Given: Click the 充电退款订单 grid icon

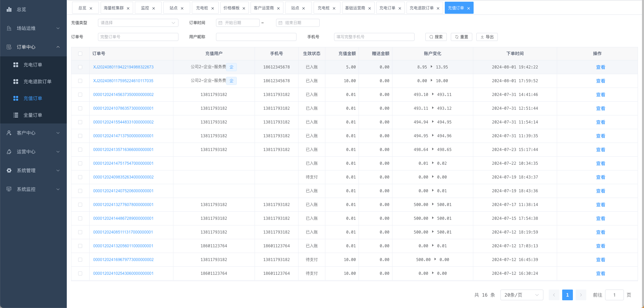Looking at the screenshot, I should coord(16,82).
